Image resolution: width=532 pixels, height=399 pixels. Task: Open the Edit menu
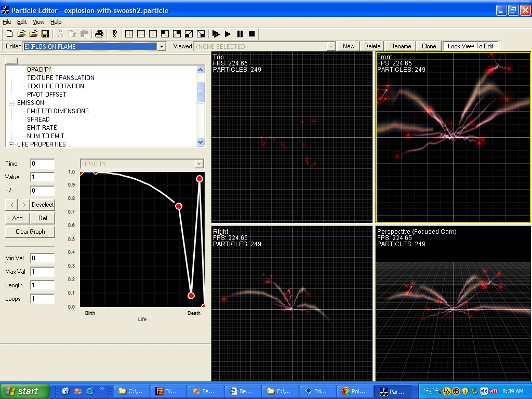(x=22, y=22)
